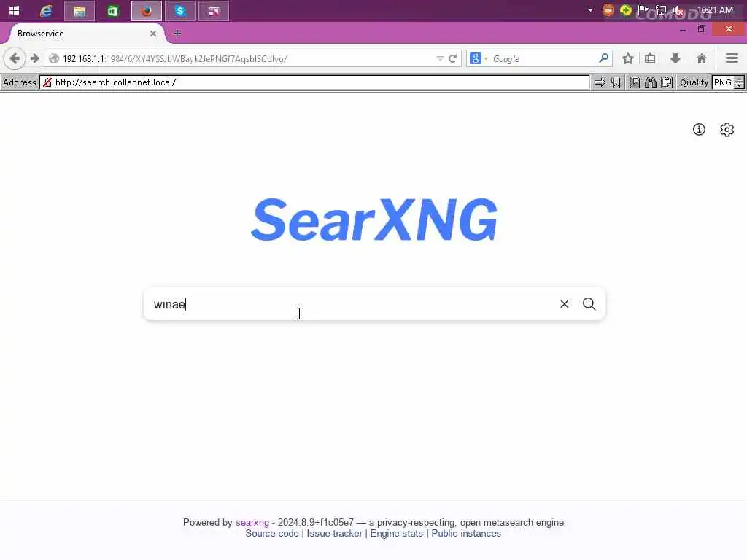Screen dimensions: 747x560
Task: Bookmark this page with the star
Action: [x=628, y=58]
